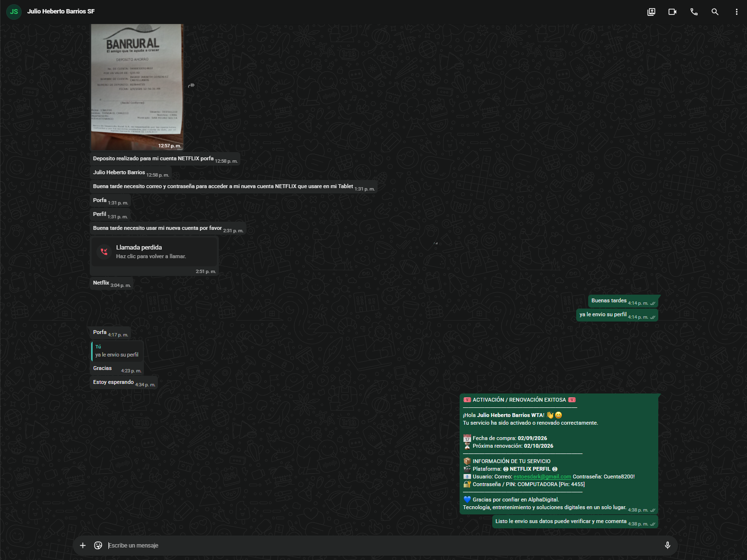The height and width of the screenshot is (560, 747).
Task: Click the 'INFORMACIÓN DE TU SERVICIO' line
Action: point(507,461)
